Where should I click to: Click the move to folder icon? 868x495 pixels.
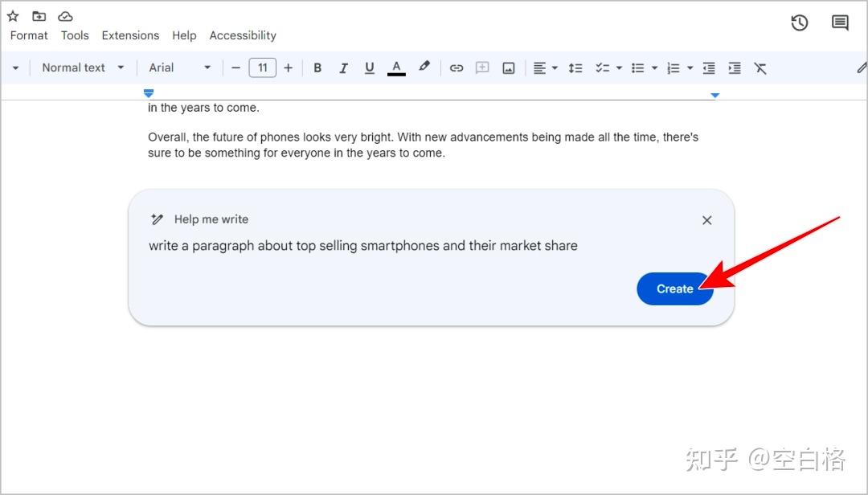point(39,16)
